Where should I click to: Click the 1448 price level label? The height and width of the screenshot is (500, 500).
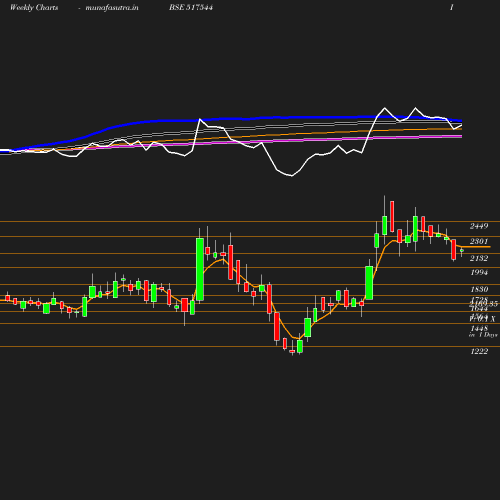click(x=479, y=328)
